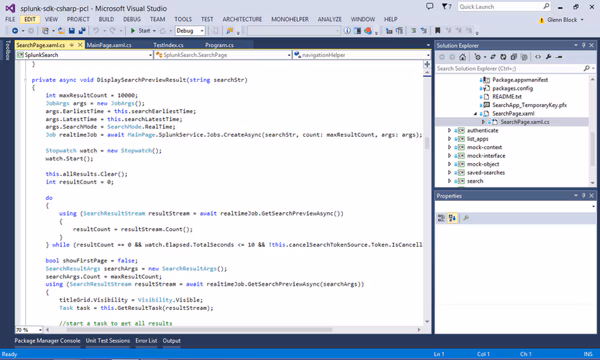Screen dimensions: 600x360
Task: Expand the saved-searches project node
Action: tap(449, 173)
